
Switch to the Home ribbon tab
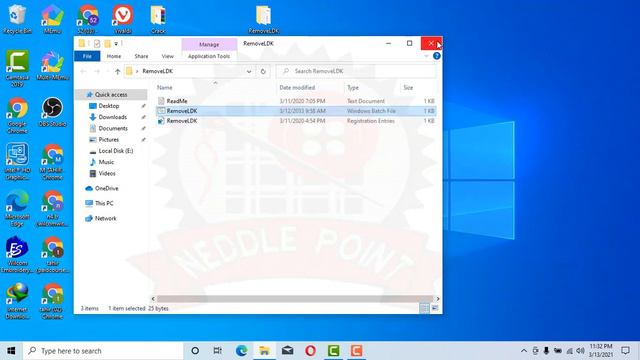point(114,56)
